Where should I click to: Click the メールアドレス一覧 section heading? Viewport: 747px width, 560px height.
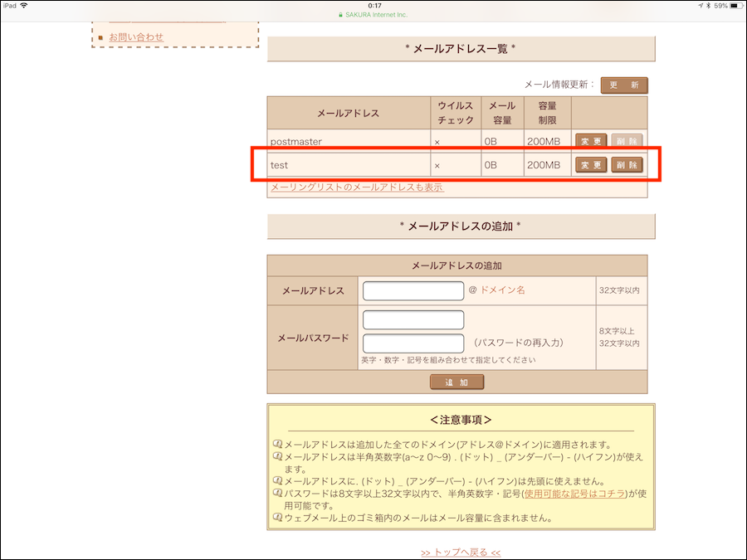tap(460, 49)
